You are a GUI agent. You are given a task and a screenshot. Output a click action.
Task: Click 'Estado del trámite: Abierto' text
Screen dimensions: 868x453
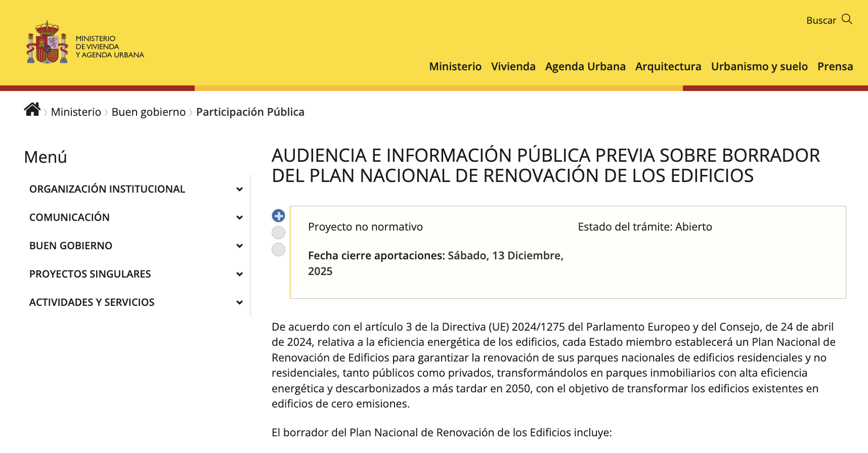coord(645,226)
